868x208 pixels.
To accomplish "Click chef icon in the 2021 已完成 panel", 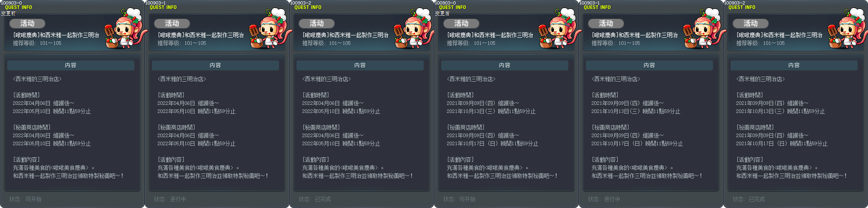I will (x=846, y=28).
